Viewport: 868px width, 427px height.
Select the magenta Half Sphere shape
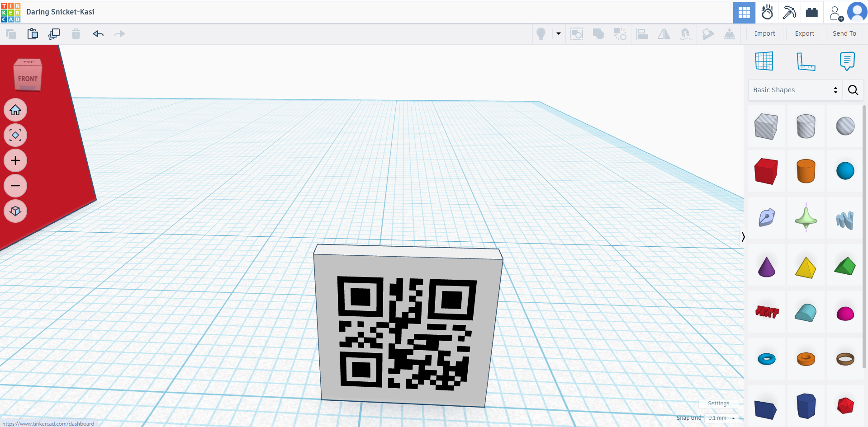tap(845, 314)
